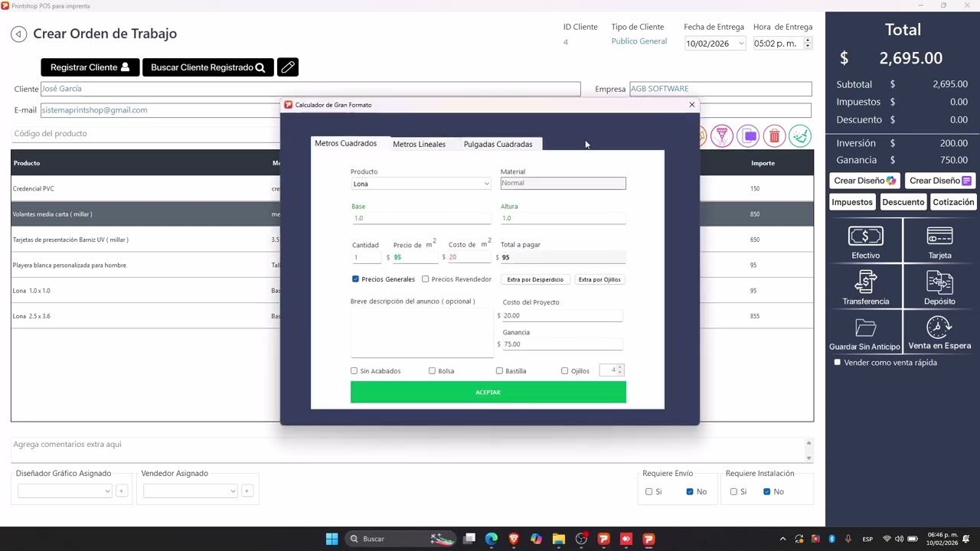Image resolution: width=980 pixels, height=551 pixels.
Task: Click the Base measurement field
Action: pyautogui.click(x=420, y=218)
